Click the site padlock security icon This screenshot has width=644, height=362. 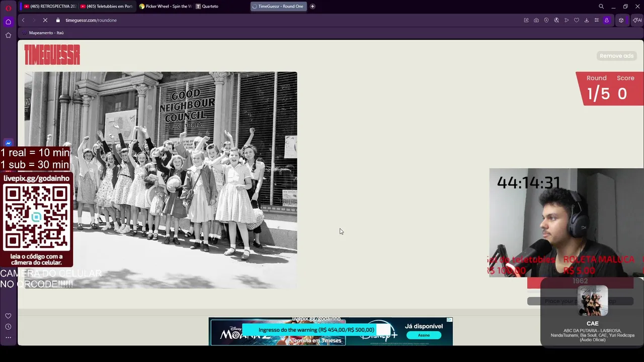tap(58, 20)
